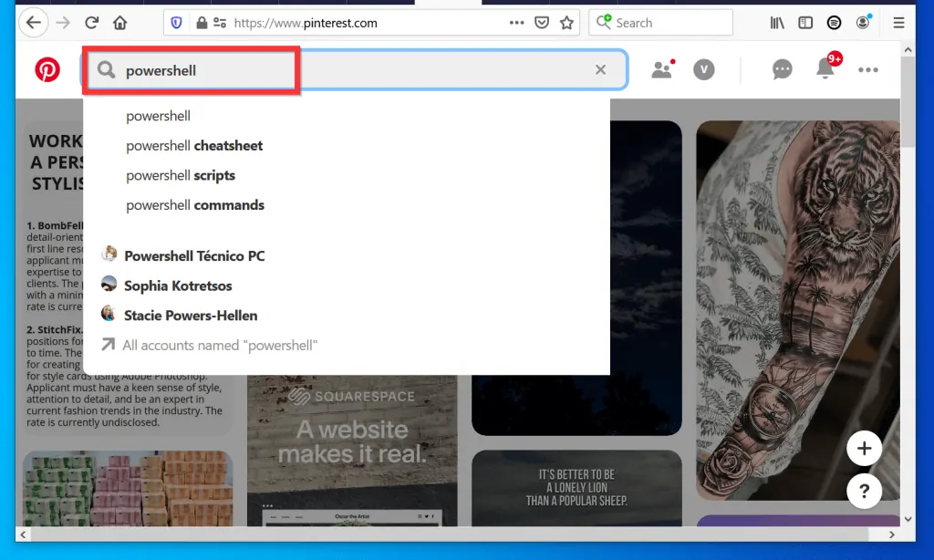Open Pinterest messages chat bubble icon

click(x=782, y=68)
